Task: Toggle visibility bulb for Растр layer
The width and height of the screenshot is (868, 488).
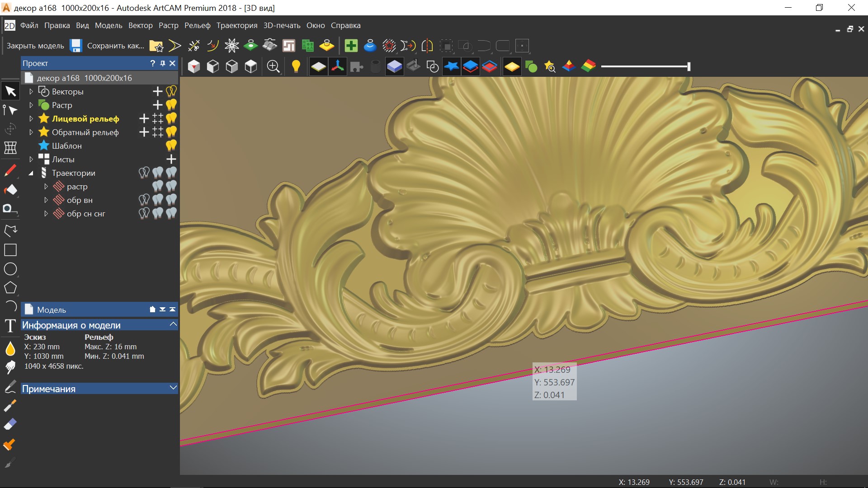Action: click(171, 105)
